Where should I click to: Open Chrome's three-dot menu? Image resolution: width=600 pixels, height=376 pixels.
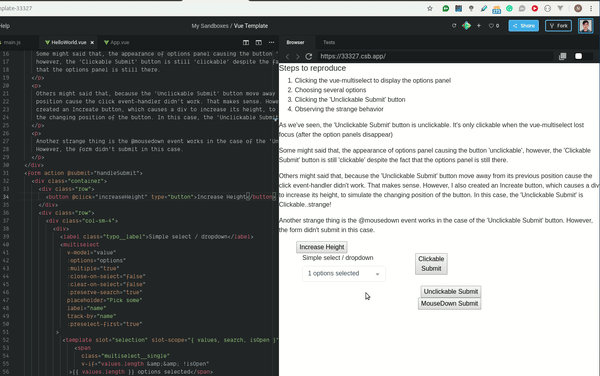click(x=591, y=8)
